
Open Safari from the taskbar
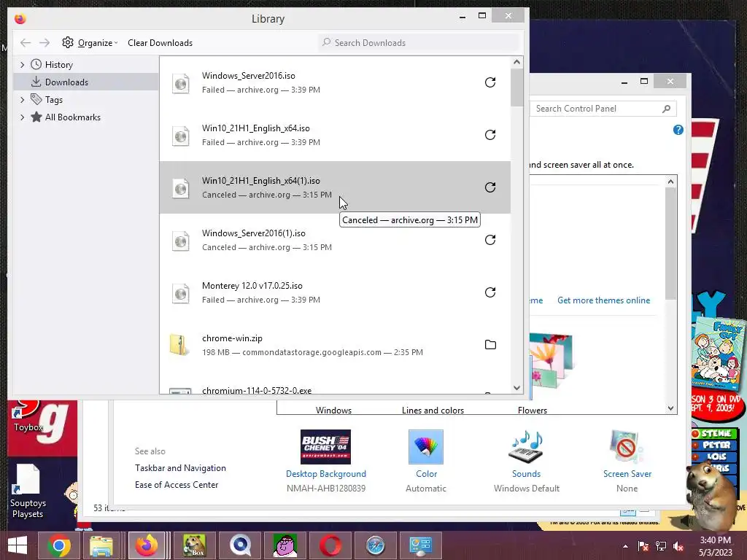pos(376,545)
